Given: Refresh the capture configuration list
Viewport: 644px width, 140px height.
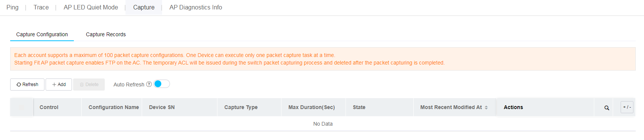Looking at the screenshot, I should click(27, 85).
